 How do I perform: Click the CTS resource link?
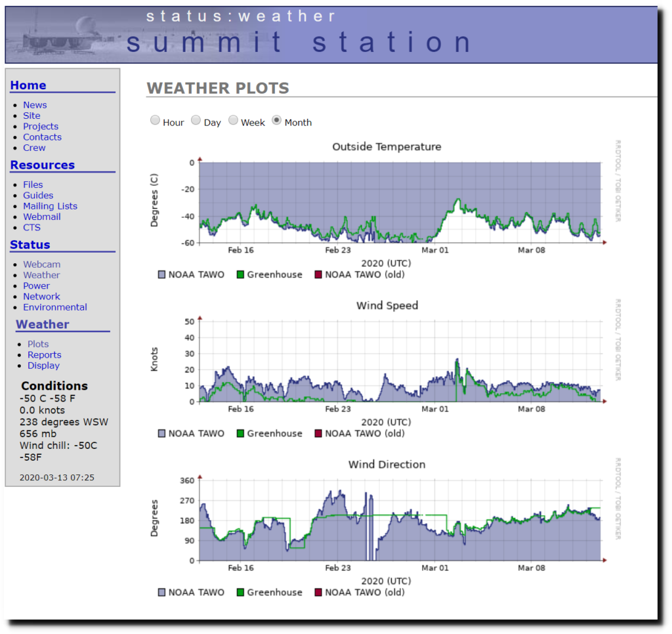31,227
